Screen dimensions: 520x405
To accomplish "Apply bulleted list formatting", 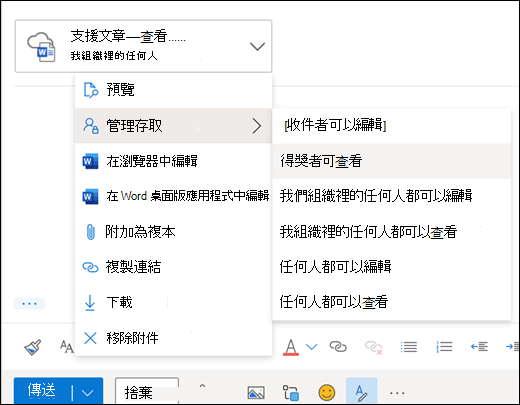I will point(409,347).
